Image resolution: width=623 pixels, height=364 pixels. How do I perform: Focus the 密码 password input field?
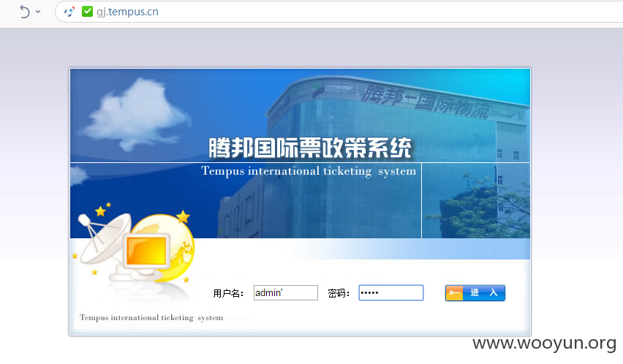(x=391, y=293)
